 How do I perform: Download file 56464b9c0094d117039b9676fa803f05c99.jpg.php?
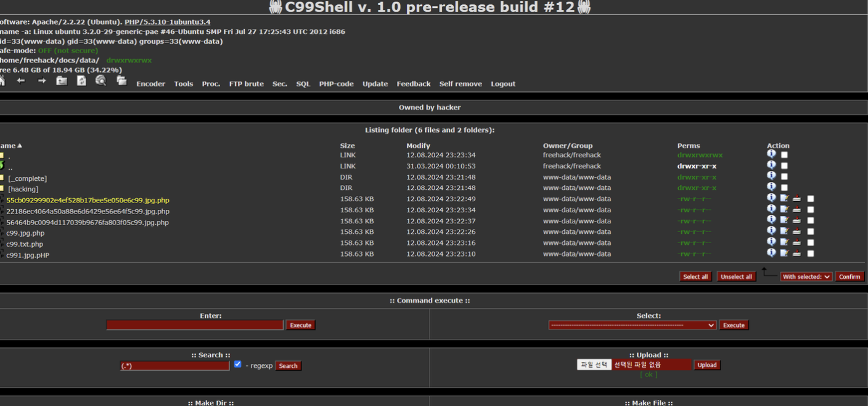pos(796,220)
